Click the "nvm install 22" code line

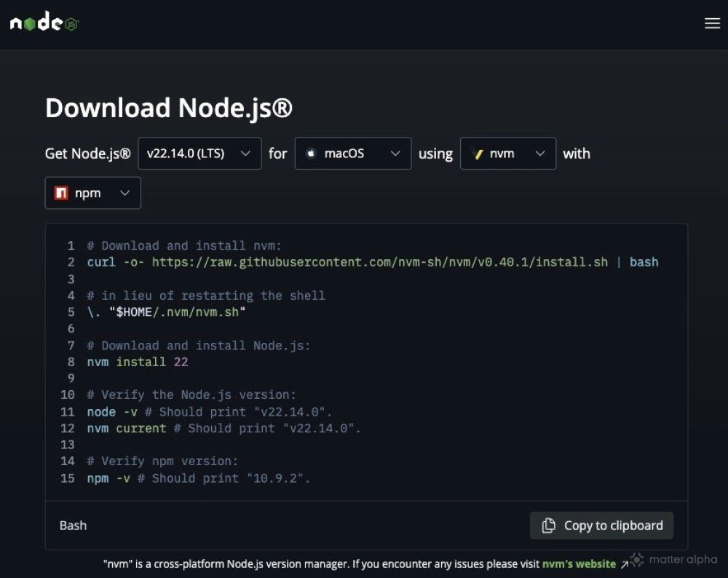[x=138, y=362]
